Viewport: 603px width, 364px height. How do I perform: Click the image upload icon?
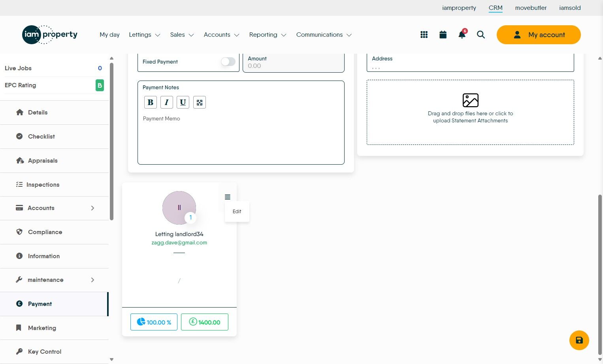point(471,100)
